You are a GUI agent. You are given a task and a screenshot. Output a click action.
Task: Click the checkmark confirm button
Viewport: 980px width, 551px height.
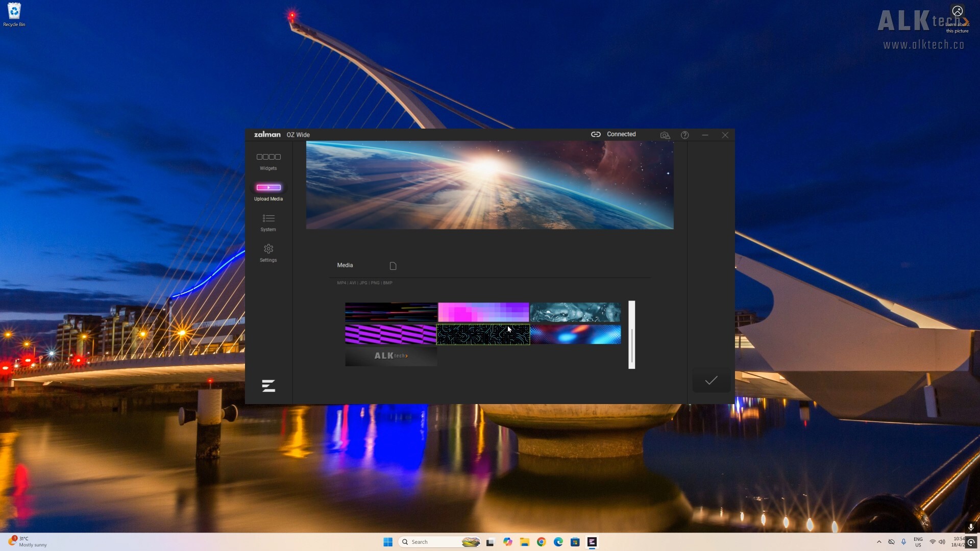tap(711, 381)
